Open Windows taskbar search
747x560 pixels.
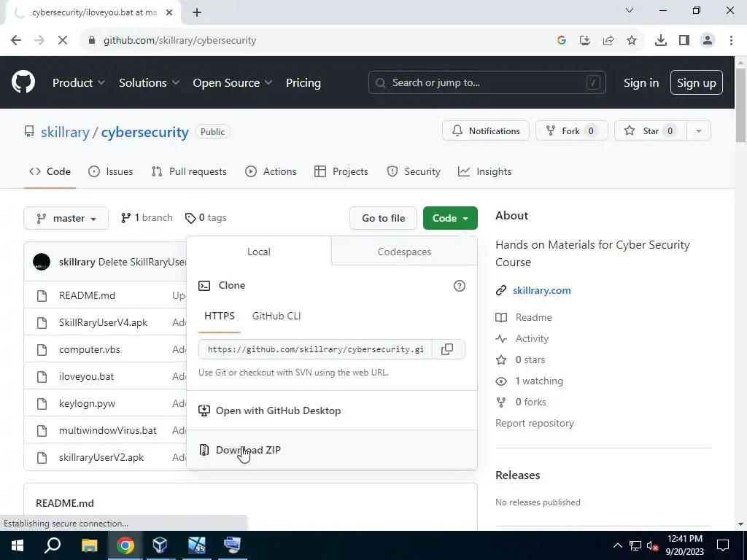[53, 545]
